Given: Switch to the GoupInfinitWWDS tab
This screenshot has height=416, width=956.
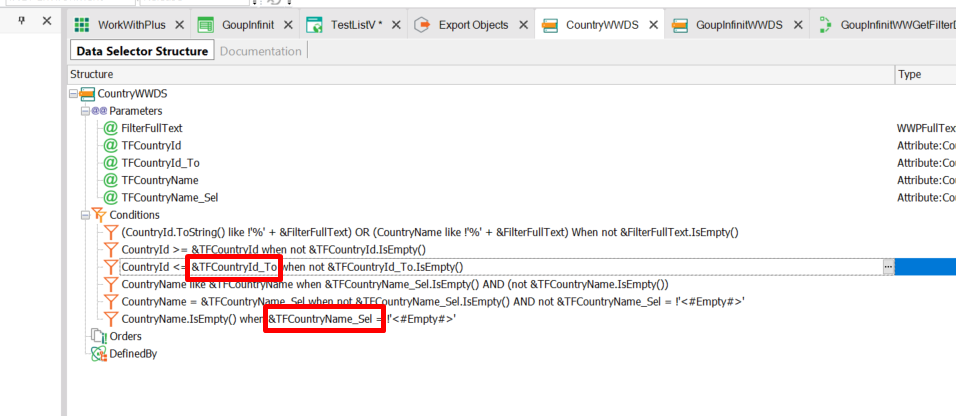Looking at the screenshot, I should [738, 25].
